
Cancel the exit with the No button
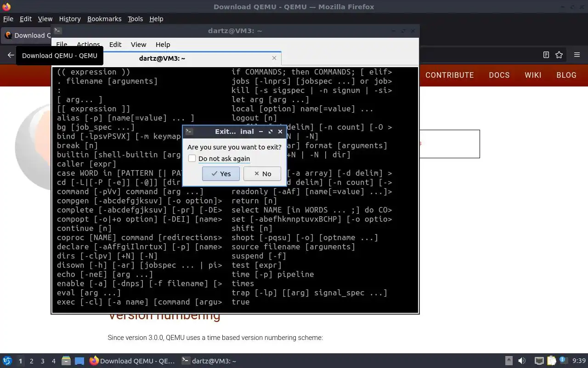262,173
